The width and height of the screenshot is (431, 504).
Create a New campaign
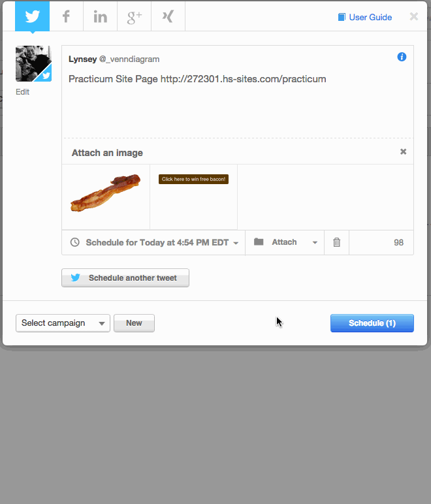click(x=134, y=323)
